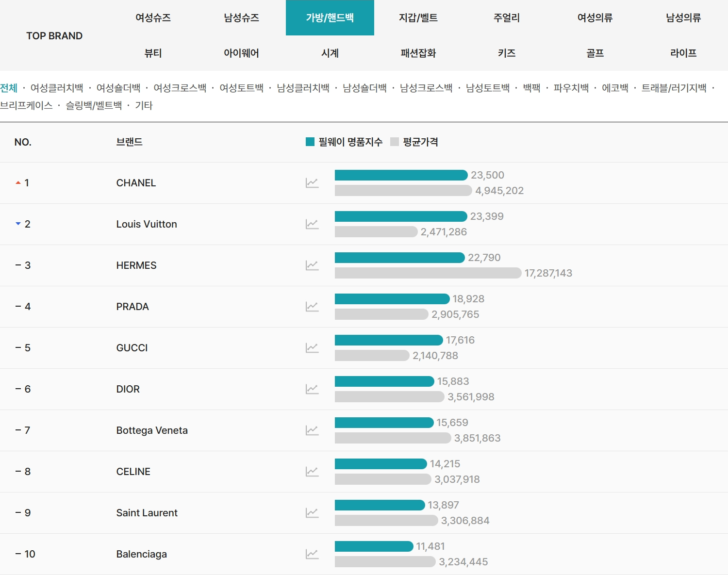The image size is (728, 575).
Task: Open the CELINE brand name
Action: pos(133,472)
